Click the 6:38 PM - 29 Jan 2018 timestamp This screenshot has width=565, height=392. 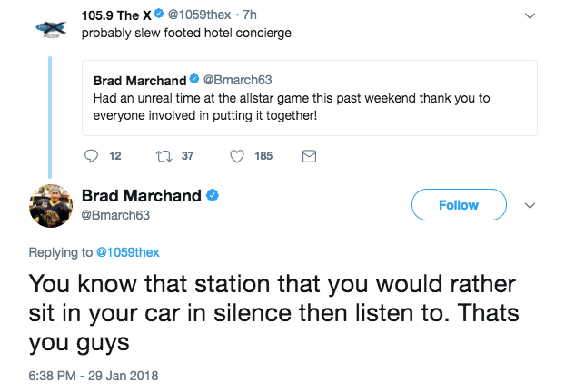pos(94,376)
